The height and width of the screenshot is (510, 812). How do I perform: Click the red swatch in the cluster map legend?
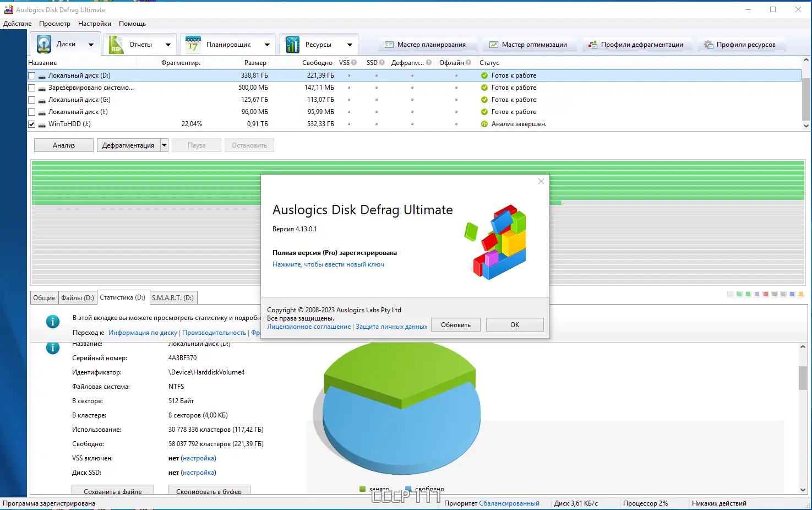pyautogui.click(x=766, y=295)
